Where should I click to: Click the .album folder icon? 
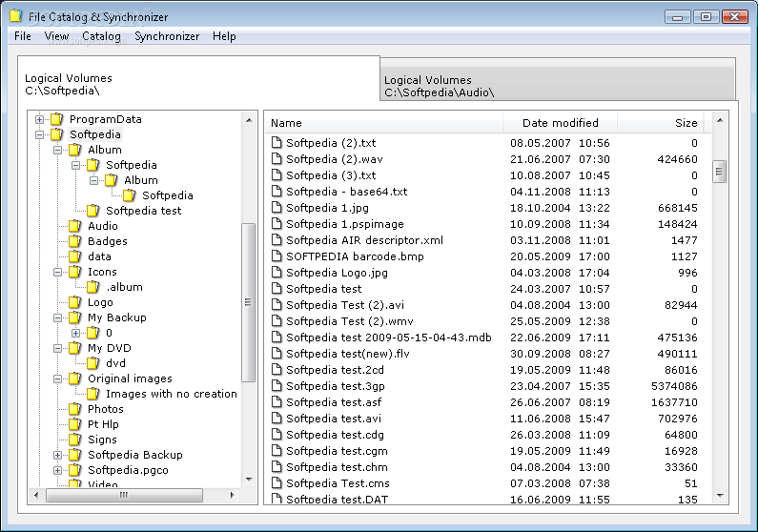pos(93,287)
